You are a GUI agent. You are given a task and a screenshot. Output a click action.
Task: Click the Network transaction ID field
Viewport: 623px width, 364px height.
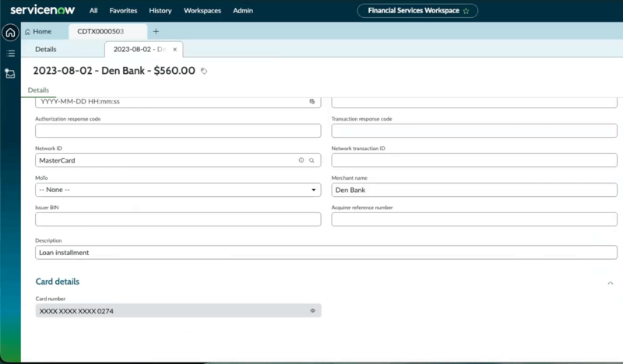[474, 160]
